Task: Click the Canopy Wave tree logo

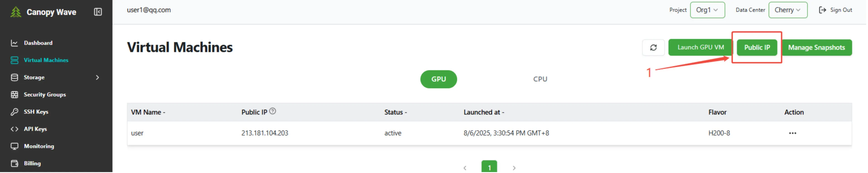Action: [15, 12]
